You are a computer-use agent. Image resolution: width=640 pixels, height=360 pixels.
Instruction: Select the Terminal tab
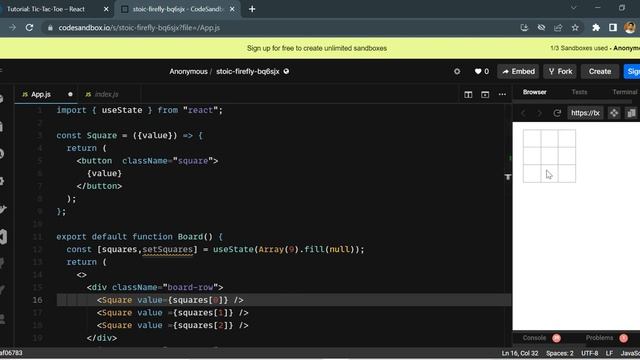[x=624, y=92]
